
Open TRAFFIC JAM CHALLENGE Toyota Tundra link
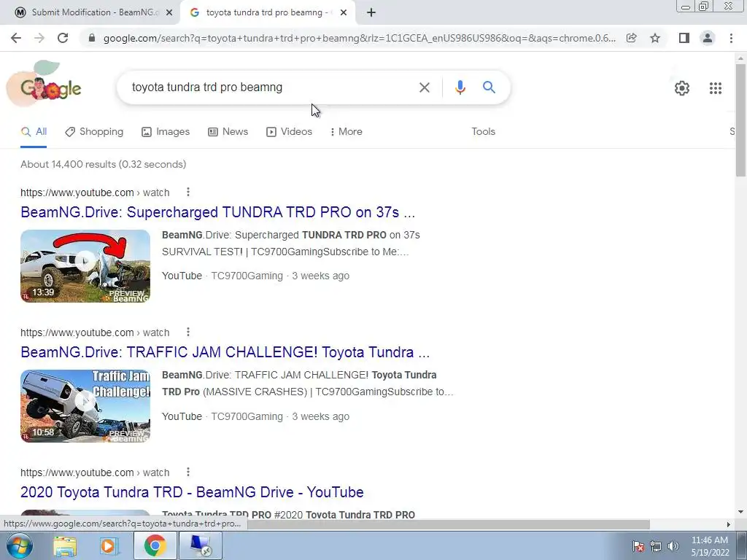(225, 352)
